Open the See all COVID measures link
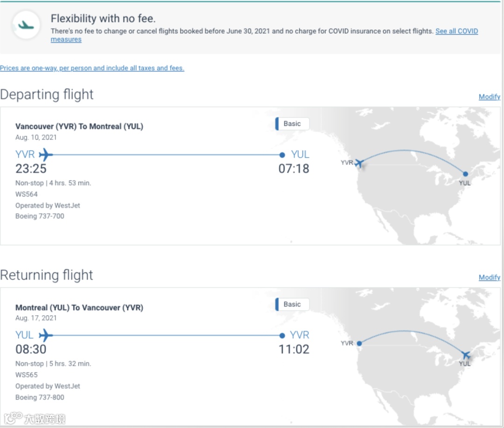Screen dimensions: 504x428 456,31
